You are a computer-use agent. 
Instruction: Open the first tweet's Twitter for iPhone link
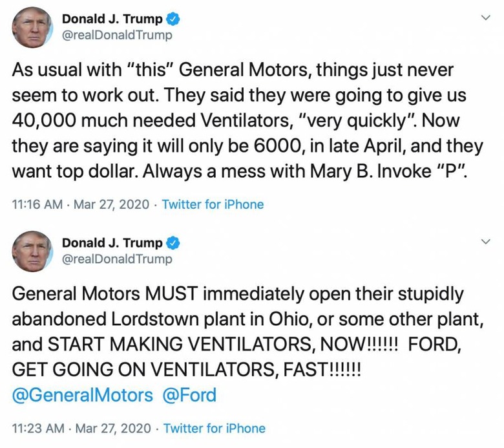tap(213, 205)
